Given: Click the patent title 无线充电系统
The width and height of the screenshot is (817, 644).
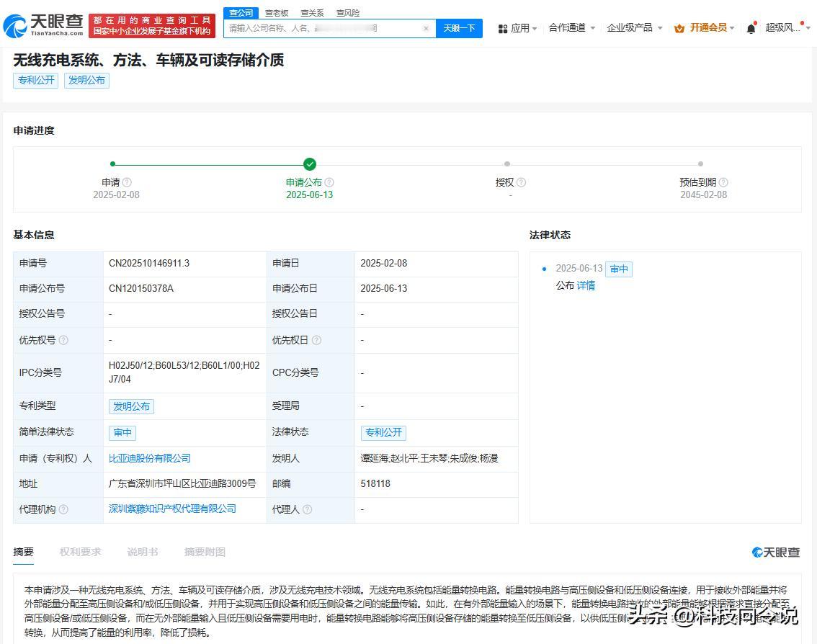Looking at the screenshot, I should [148, 61].
